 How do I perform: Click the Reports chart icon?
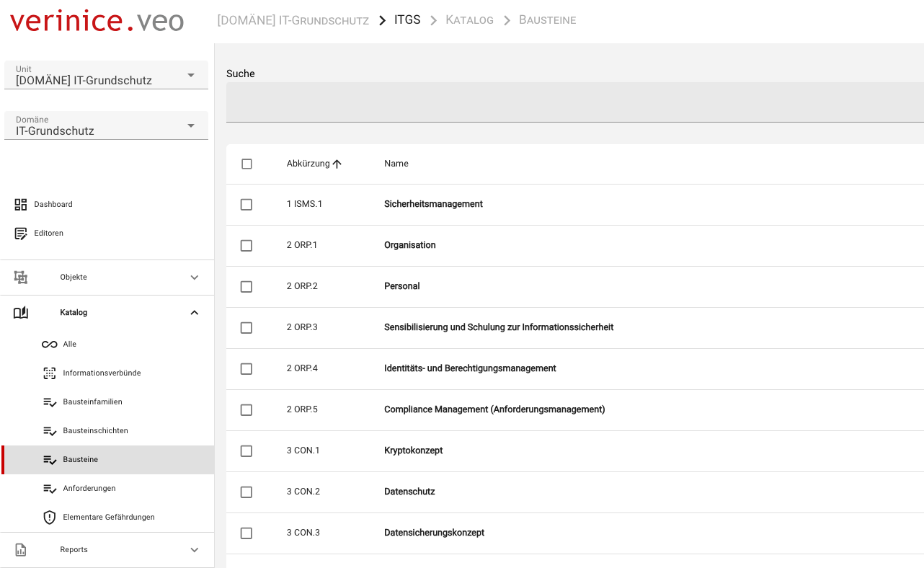pyautogui.click(x=21, y=550)
